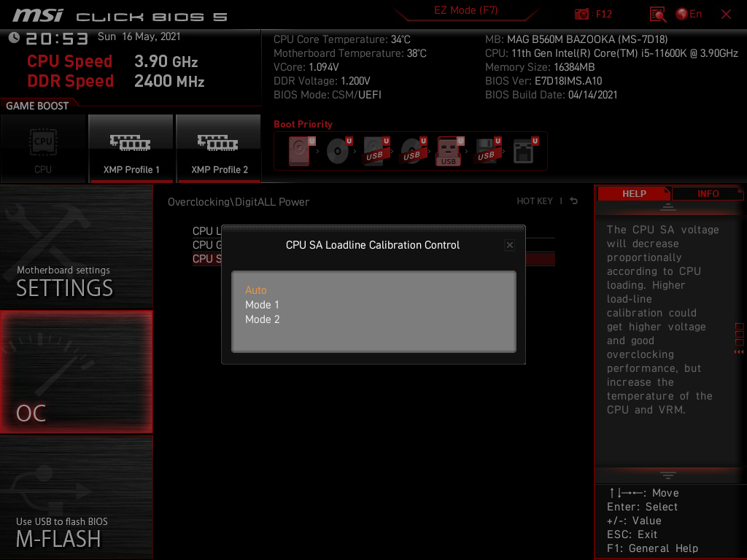Click the HOT KEY label
Viewport: 747px width, 560px height.
click(x=535, y=201)
